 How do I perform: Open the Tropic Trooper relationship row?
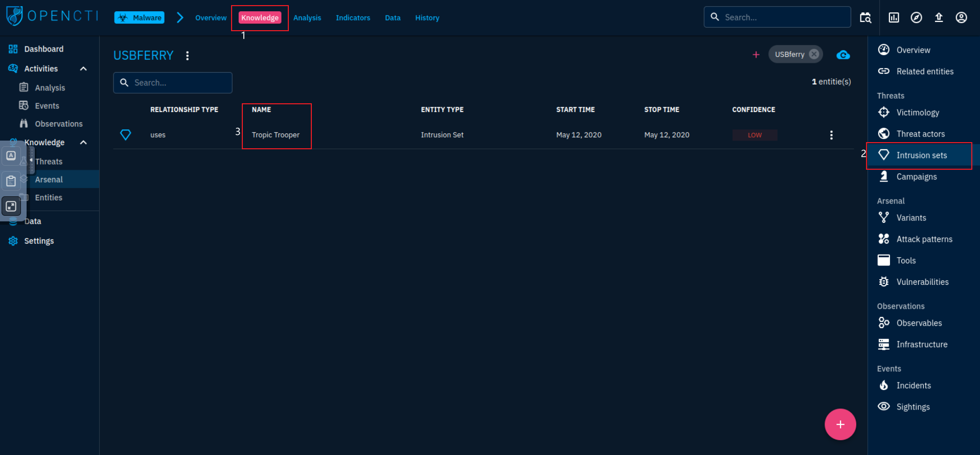coord(484,135)
